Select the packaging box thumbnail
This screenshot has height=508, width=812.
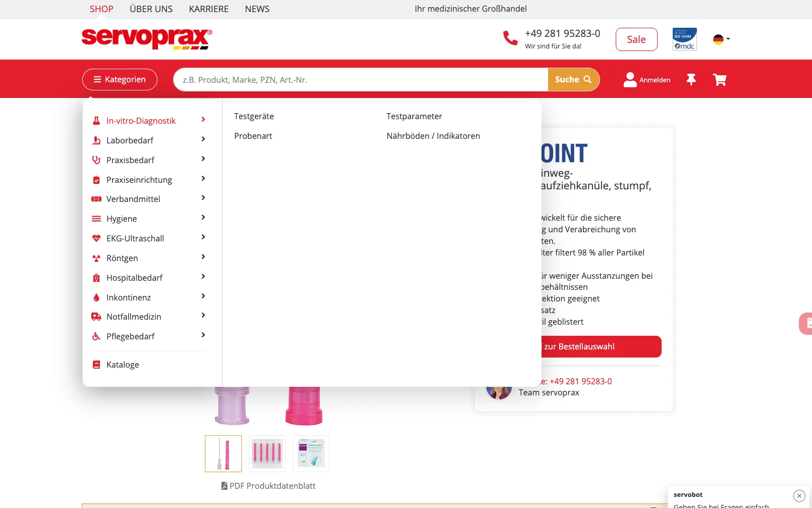coord(311,453)
